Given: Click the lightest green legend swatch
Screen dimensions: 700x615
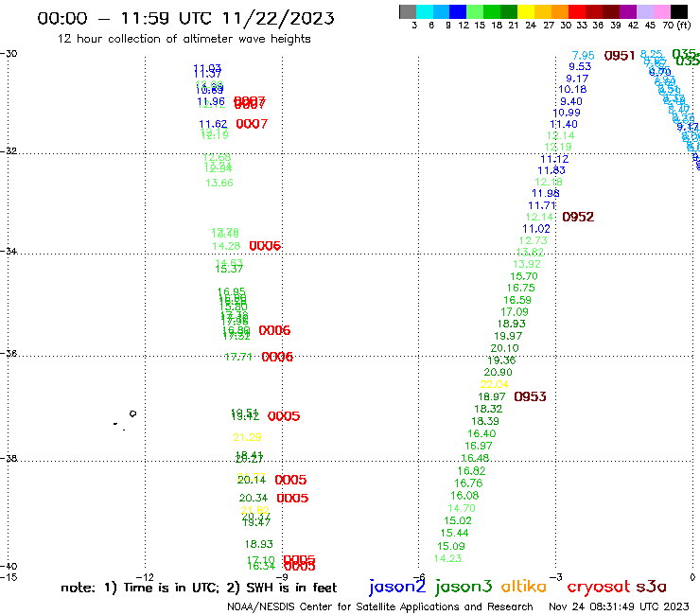Looking at the screenshot, I should (475, 11).
